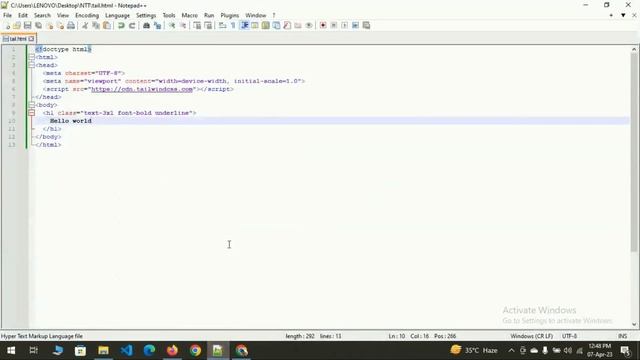Collapse the body fold marker on line 8
The height and width of the screenshot is (360, 640).
[x=31, y=105]
